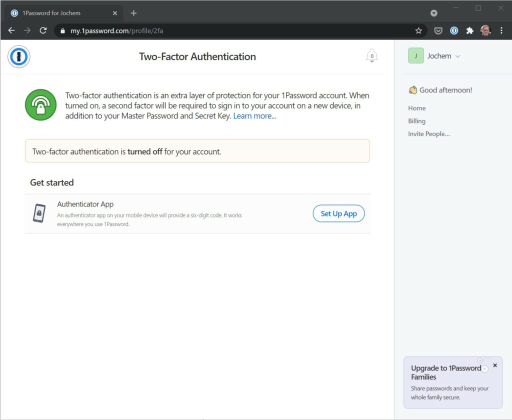Go back with the browser back arrow
Viewport: 512px width, 420px height.
[12, 30]
